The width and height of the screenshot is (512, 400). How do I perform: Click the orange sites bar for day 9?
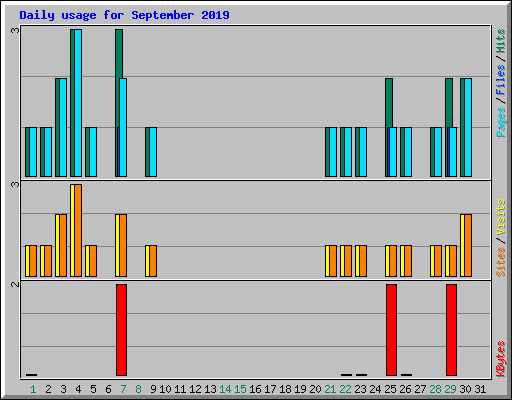click(x=153, y=261)
